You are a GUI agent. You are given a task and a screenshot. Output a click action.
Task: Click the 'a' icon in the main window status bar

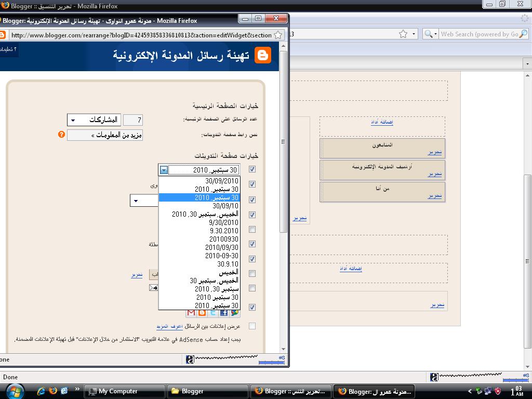434,377
